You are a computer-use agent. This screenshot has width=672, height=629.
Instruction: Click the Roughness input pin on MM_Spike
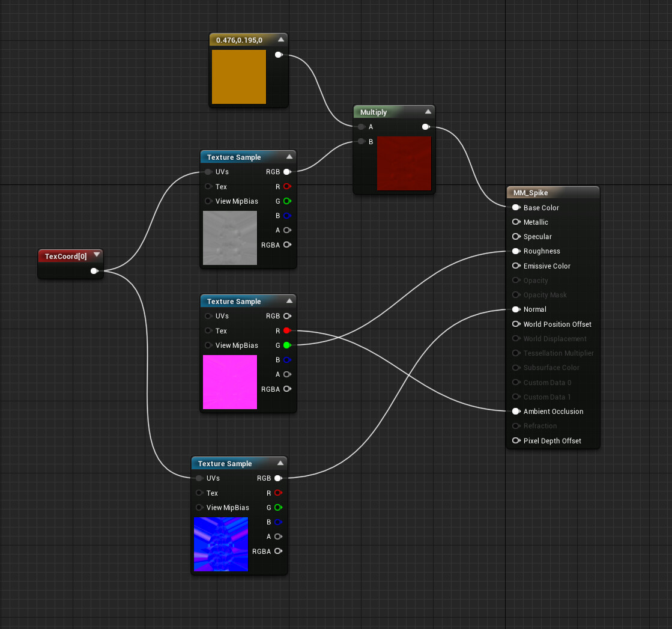[516, 251]
